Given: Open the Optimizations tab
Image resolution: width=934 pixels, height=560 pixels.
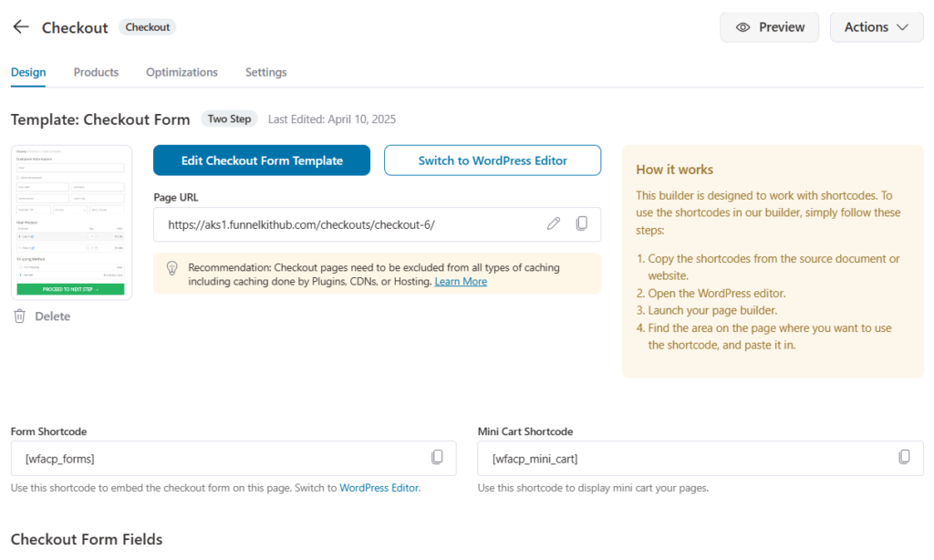Looking at the screenshot, I should point(181,72).
